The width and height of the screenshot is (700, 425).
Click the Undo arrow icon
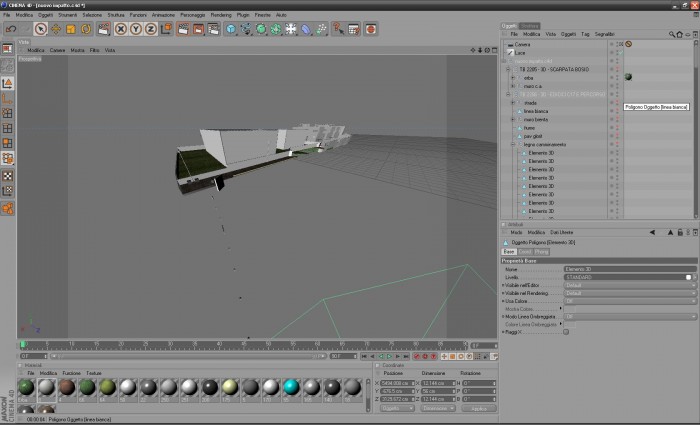tap(11, 29)
